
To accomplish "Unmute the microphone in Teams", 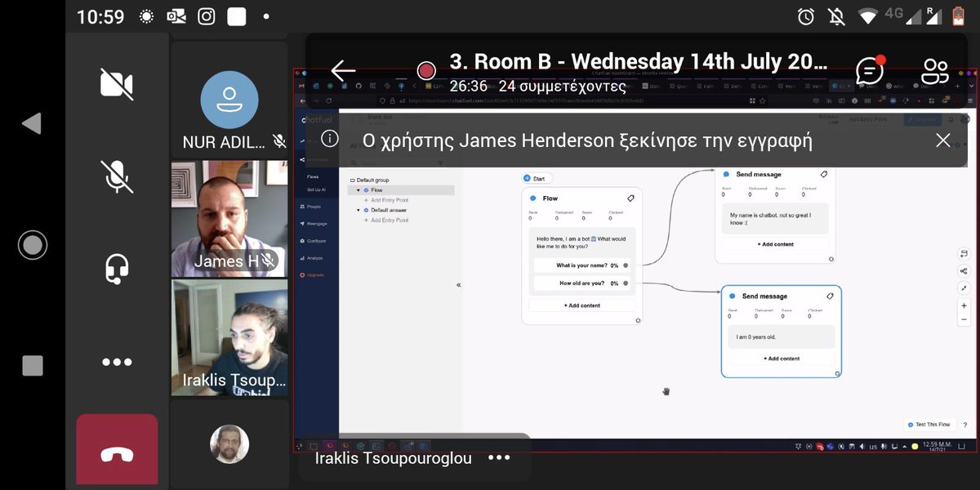I will click(117, 176).
